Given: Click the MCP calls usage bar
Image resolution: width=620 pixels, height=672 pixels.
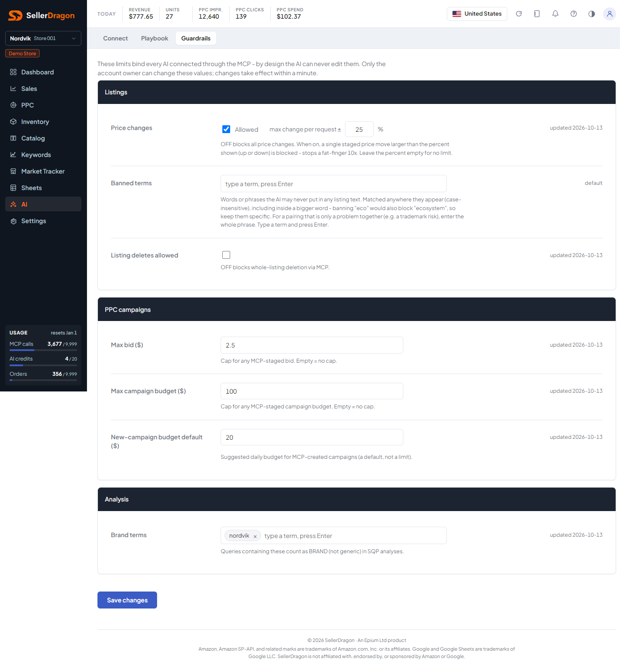Looking at the screenshot, I should (43, 350).
